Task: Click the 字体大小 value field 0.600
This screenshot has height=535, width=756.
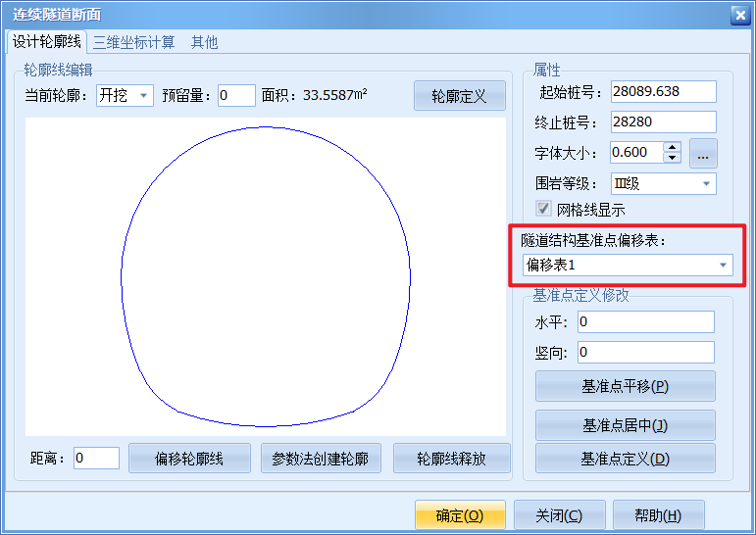Action: pos(636,152)
